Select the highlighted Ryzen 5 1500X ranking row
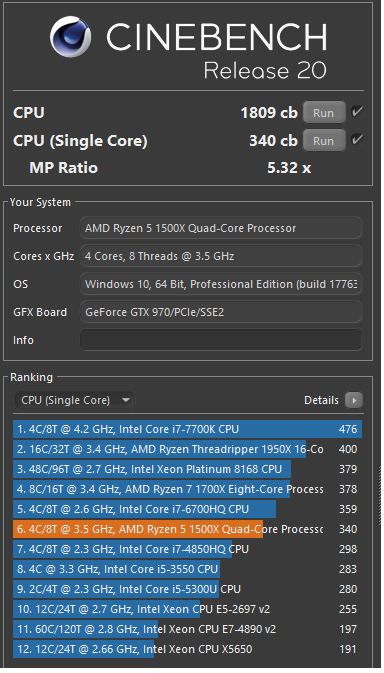This screenshot has width=384, height=673. [187, 529]
